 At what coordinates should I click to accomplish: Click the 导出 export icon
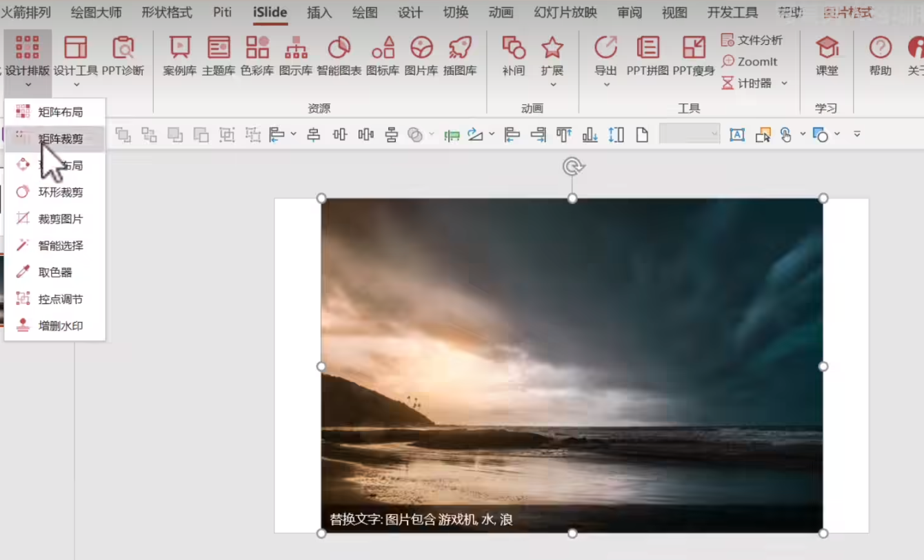point(606,48)
